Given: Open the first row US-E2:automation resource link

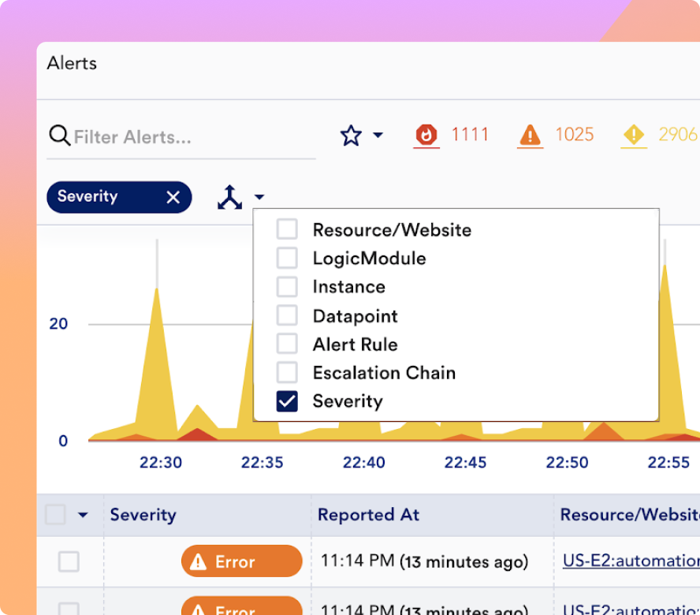Looking at the screenshot, I should tap(631, 561).
